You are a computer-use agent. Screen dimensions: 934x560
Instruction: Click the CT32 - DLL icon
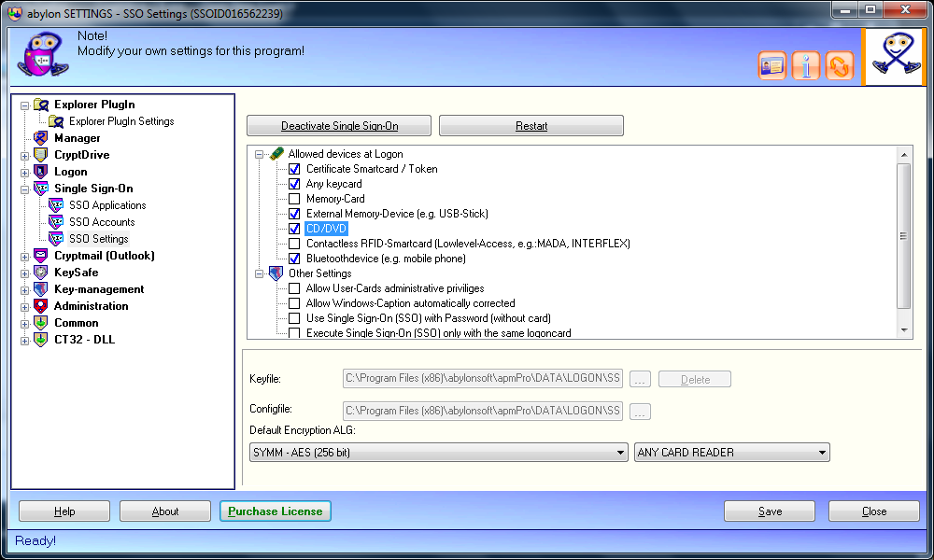click(40, 340)
